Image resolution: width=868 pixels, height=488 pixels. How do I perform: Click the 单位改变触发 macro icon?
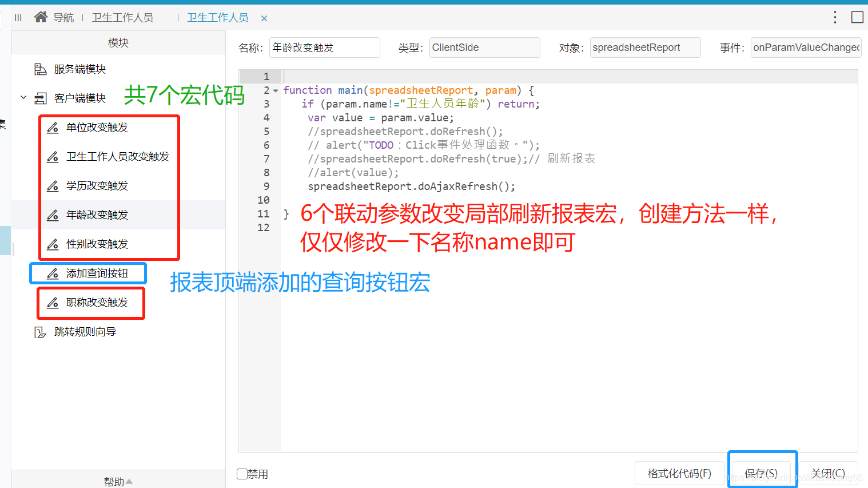pyautogui.click(x=53, y=128)
